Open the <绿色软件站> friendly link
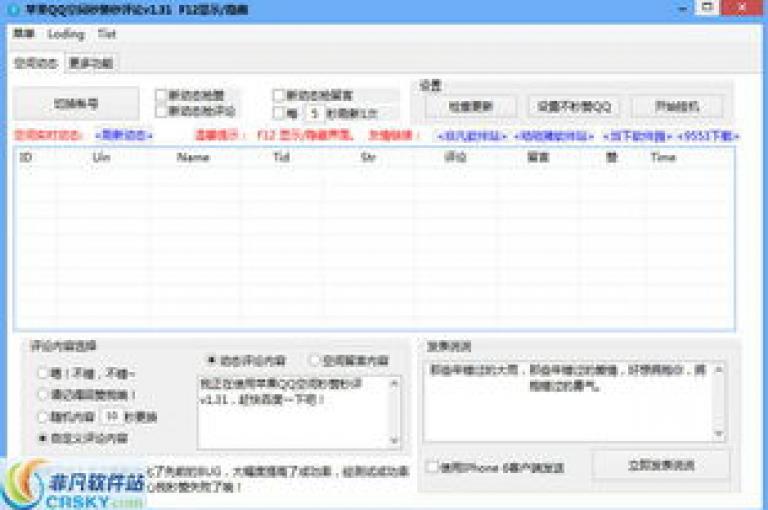The height and width of the screenshot is (510, 768). pos(553,136)
